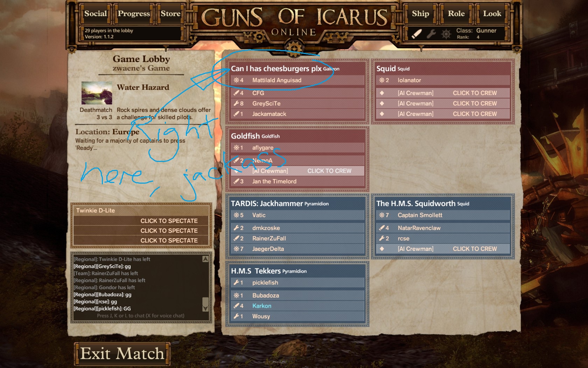588x368 pixels.
Task: Click the chat scrollbar down arrow
Action: point(205,308)
